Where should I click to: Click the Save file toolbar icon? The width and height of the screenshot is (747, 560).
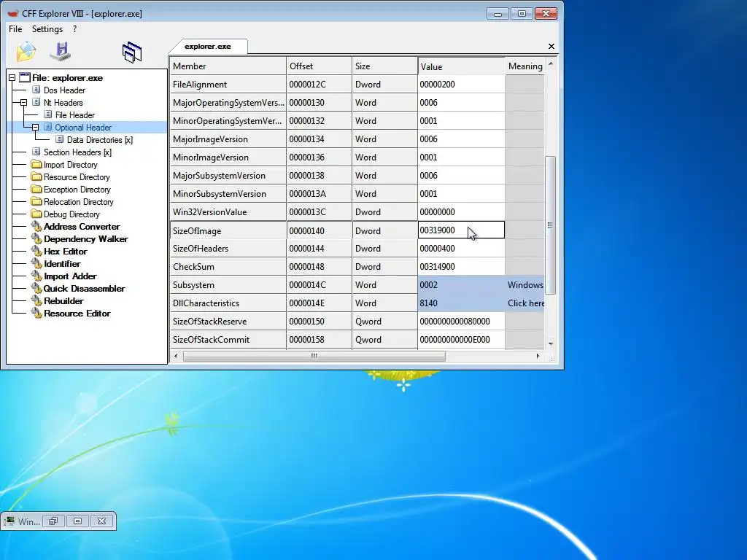click(x=61, y=52)
